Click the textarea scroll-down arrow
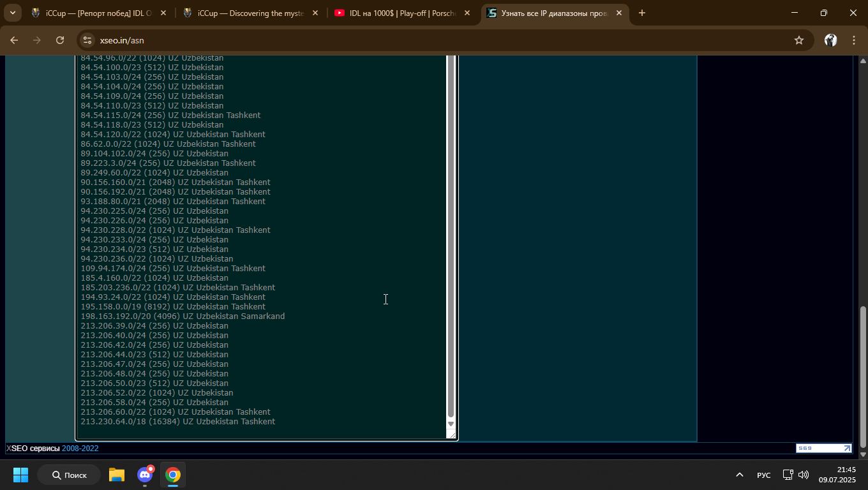868x490 pixels. 451,424
